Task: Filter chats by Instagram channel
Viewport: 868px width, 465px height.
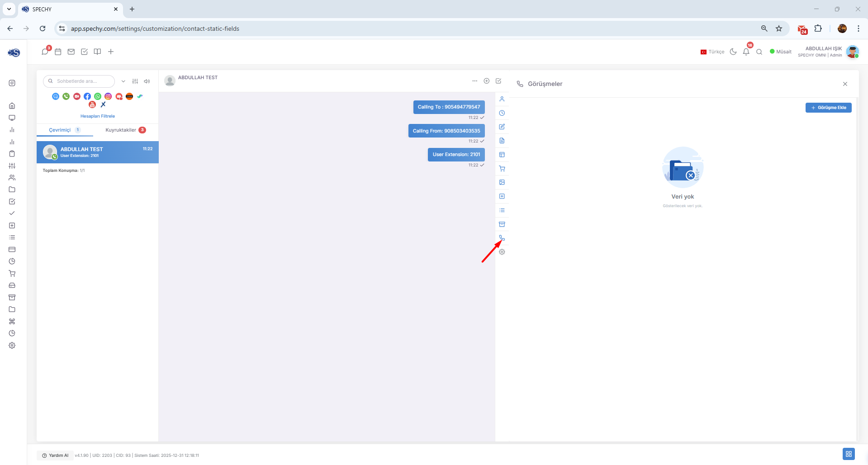Action: [x=108, y=96]
